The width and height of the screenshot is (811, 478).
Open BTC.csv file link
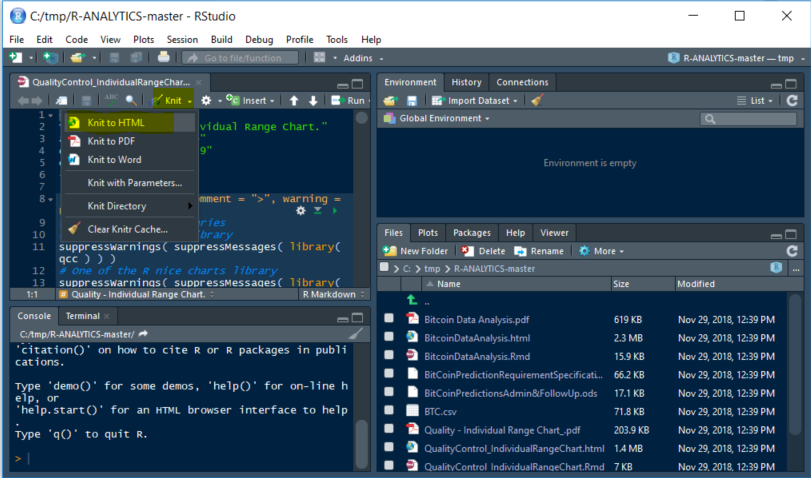click(440, 412)
